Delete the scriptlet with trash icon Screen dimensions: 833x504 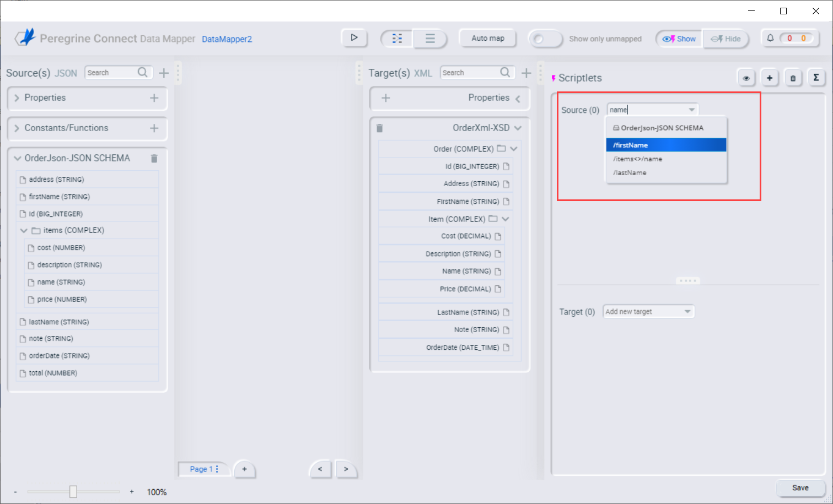(793, 78)
